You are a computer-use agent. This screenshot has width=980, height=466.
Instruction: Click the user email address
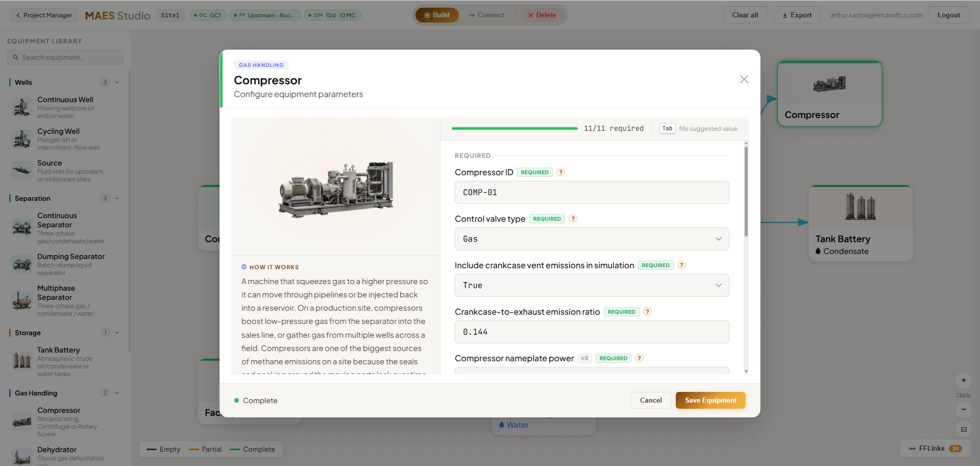coord(876,15)
